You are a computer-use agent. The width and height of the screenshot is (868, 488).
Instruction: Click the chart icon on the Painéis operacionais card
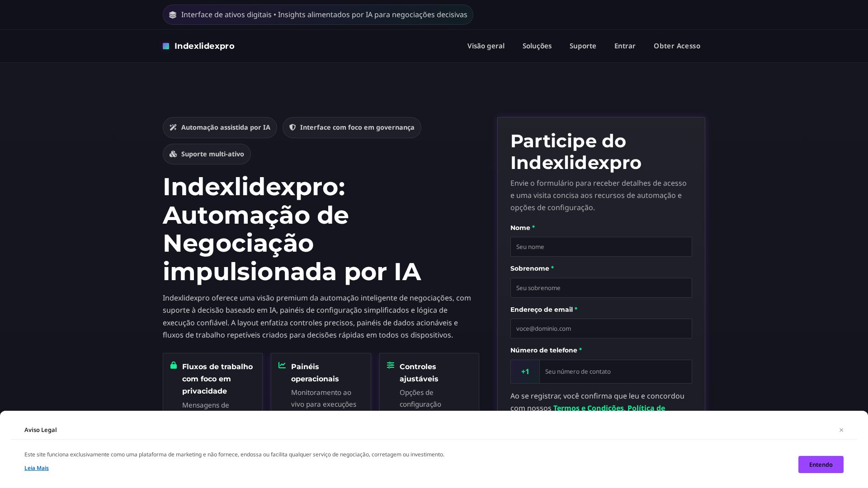(281, 366)
